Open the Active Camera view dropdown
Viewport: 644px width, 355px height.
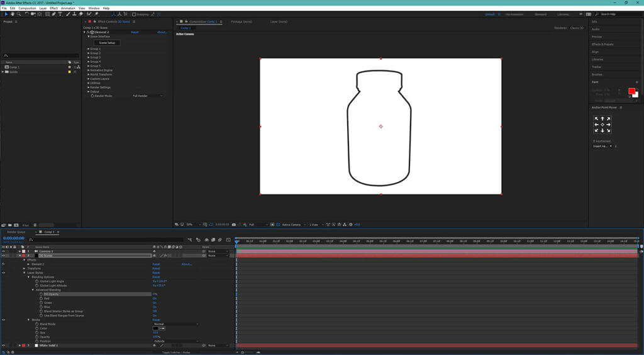[294, 225]
